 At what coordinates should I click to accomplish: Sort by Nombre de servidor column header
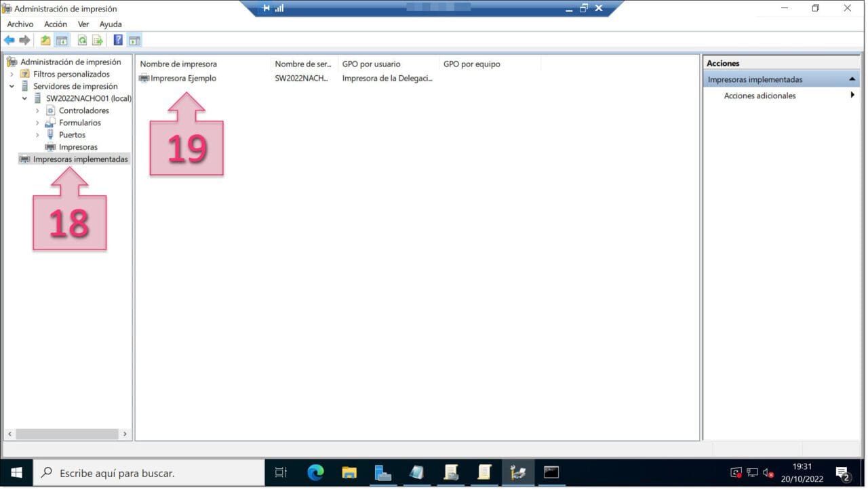(x=304, y=64)
